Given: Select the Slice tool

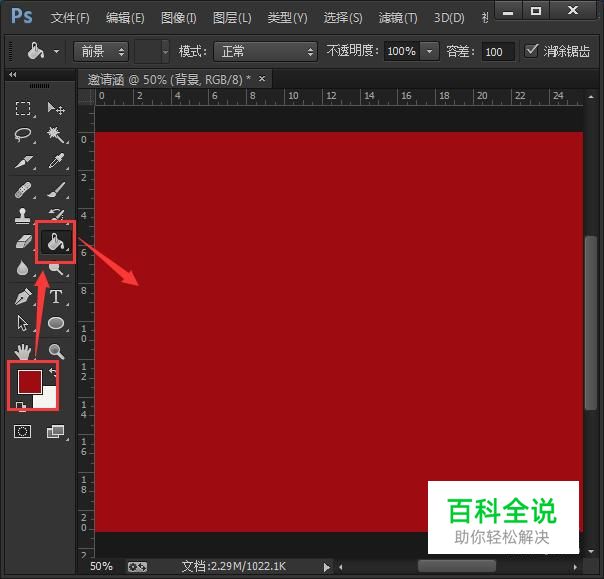Looking at the screenshot, I should (x=23, y=161).
